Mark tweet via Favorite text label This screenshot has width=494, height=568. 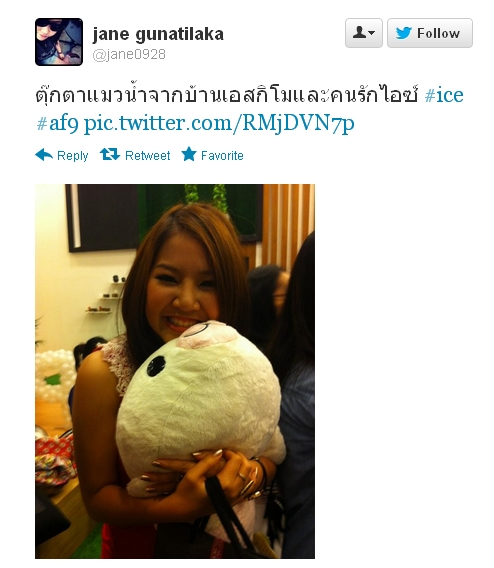[222, 156]
